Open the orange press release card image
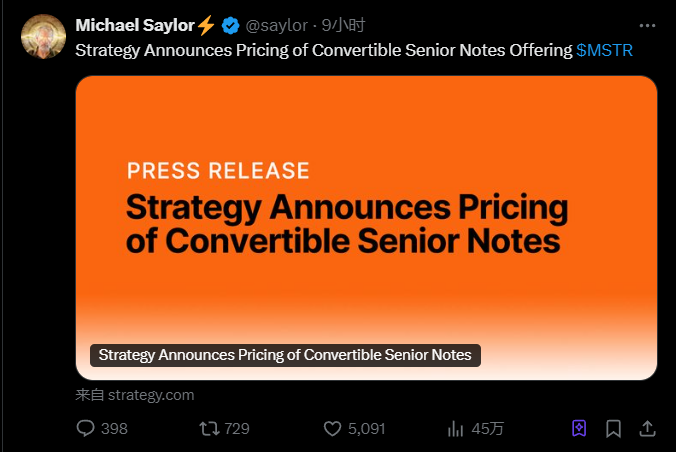The width and height of the screenshot is (676, 452). [x=366, y=228]
